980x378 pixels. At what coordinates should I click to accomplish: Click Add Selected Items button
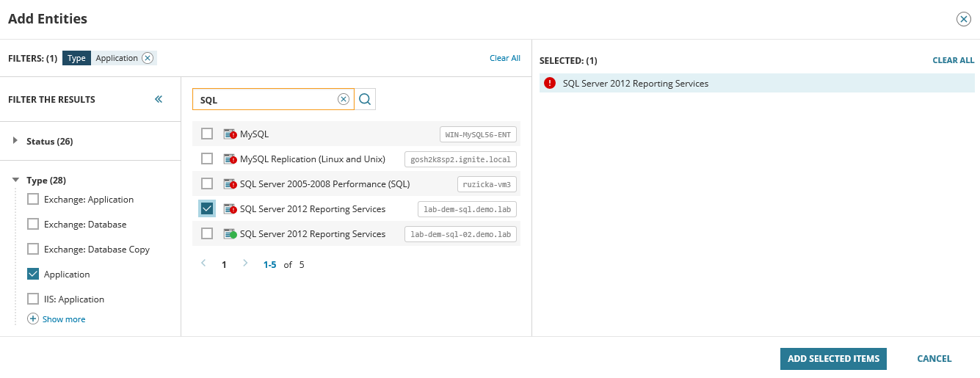pyautogui.click(x=833, y=359)
